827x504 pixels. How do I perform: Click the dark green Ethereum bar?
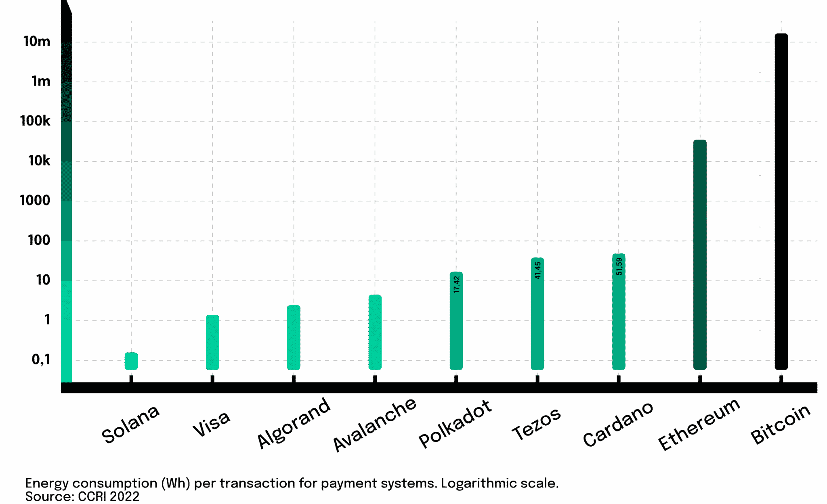click(x=700, y=255)
